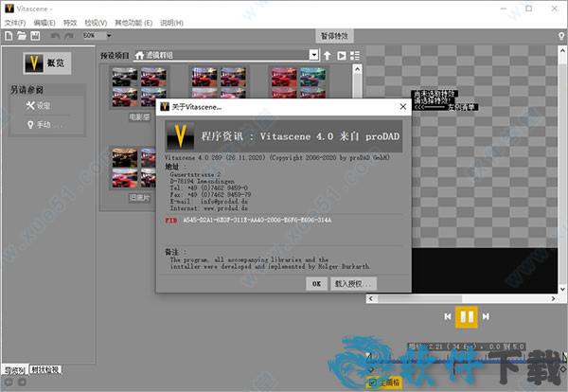Open the 设定 settings tool
Image resolution: width=568 pixels, height=392 pixels.
coord(38,105)
